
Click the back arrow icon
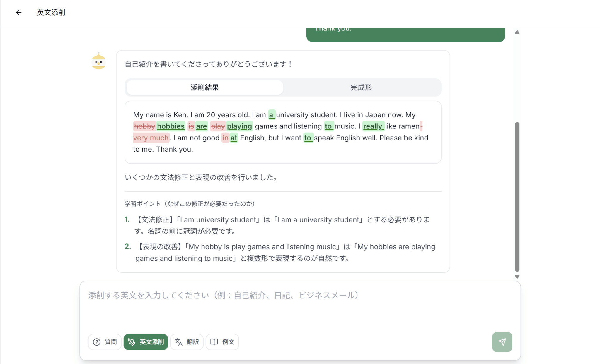pyautogui.click(x=19, y=12)
